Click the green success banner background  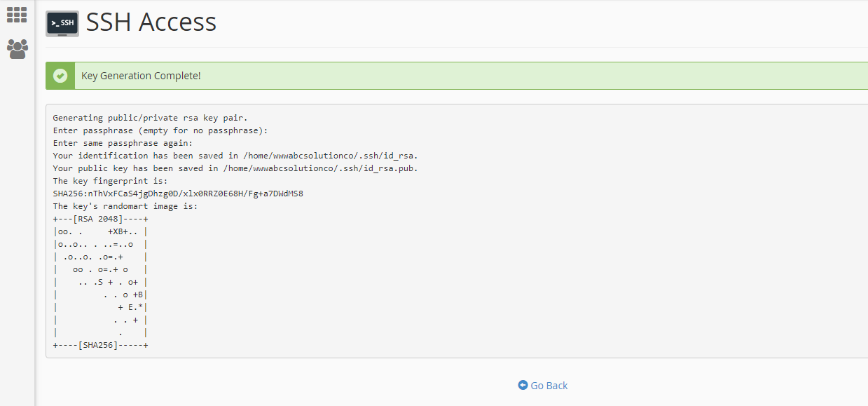455,75
